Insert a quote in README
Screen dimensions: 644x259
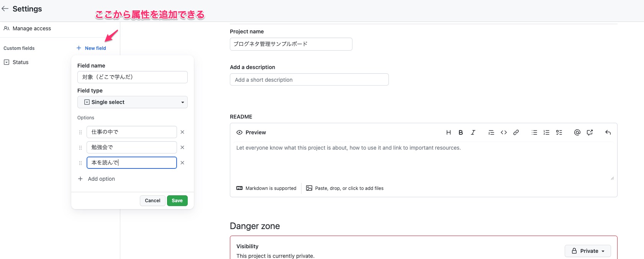tap(491, 132)
